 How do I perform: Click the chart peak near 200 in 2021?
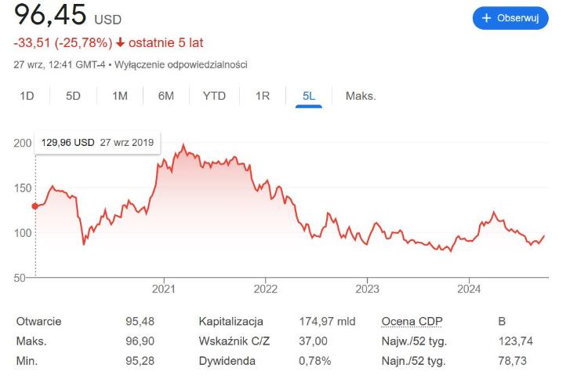[x=183, y=146]
